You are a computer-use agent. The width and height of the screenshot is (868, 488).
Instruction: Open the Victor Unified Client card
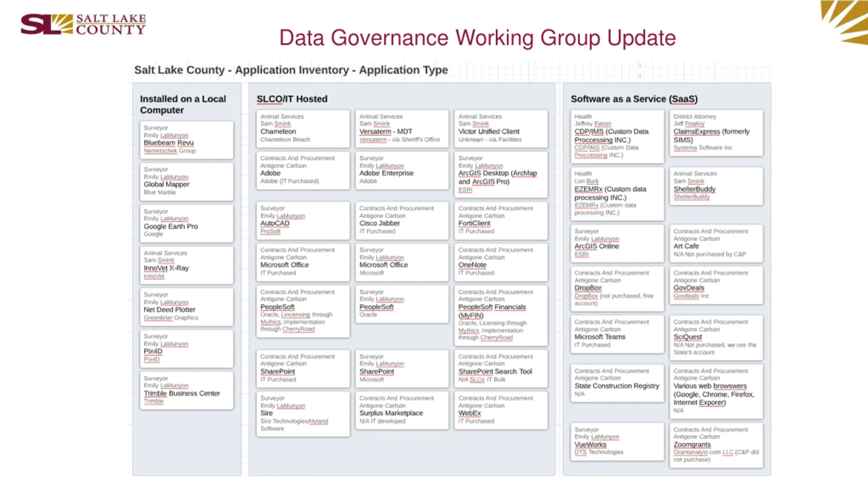click(501, 128)
